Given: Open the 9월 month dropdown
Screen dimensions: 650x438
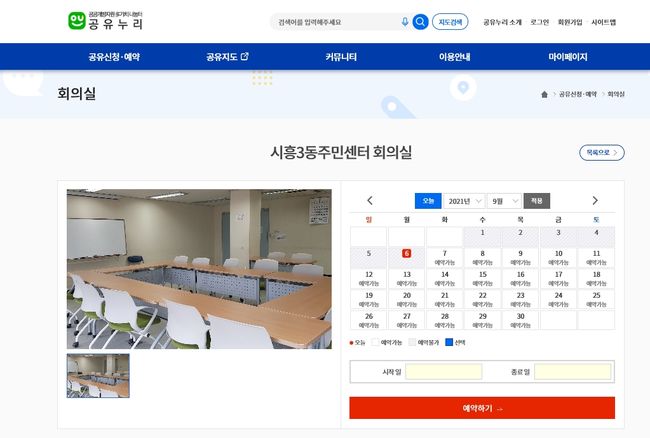Looking at the screenshot, I should coord(504,201).
